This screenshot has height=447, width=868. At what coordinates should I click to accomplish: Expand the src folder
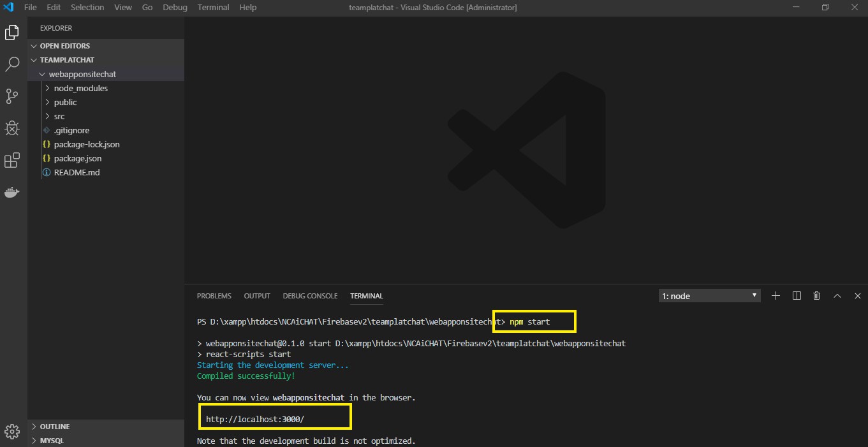pyautogui.click(x=106, y=116)
